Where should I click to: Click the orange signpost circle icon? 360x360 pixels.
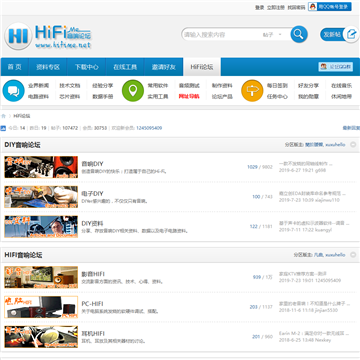[252, 91]
